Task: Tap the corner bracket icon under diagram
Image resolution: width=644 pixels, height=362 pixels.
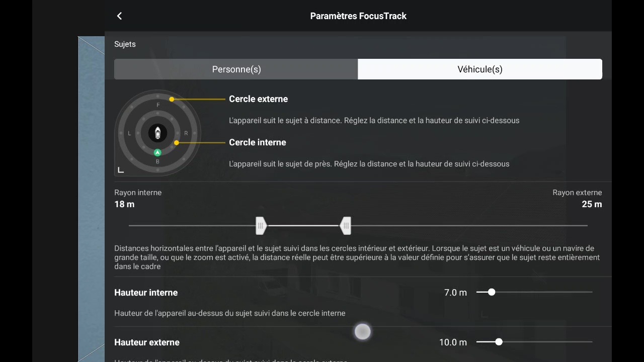Action: [121, 170]
